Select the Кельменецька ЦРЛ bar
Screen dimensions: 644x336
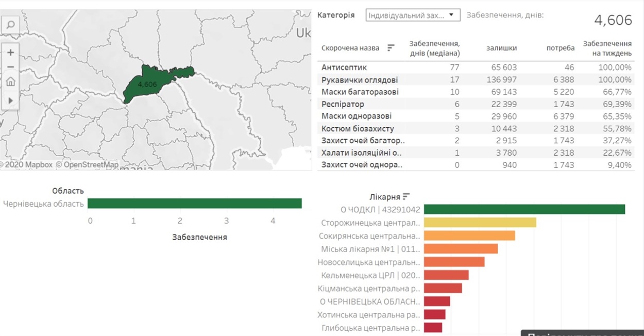[x=446, y=275]
